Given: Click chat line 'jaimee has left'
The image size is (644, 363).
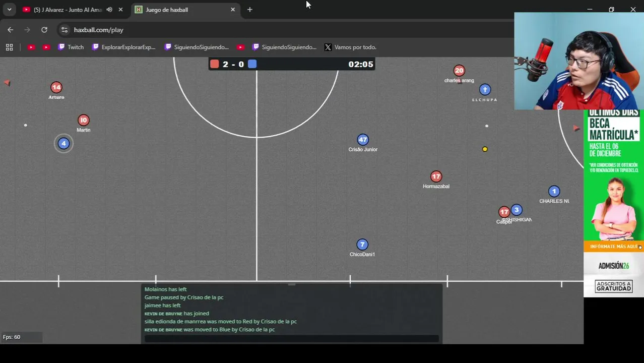Looking at the screenshot, I should 162,306.
